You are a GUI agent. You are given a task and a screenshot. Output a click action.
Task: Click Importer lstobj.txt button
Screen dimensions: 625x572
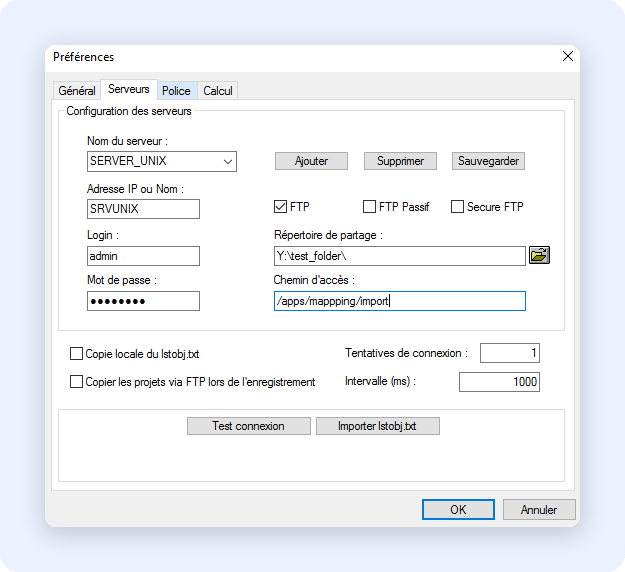378,426
